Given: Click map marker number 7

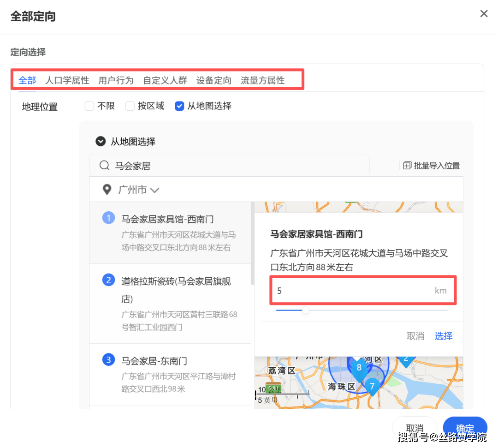Looking at the screenshot, I should coord(372,386).
